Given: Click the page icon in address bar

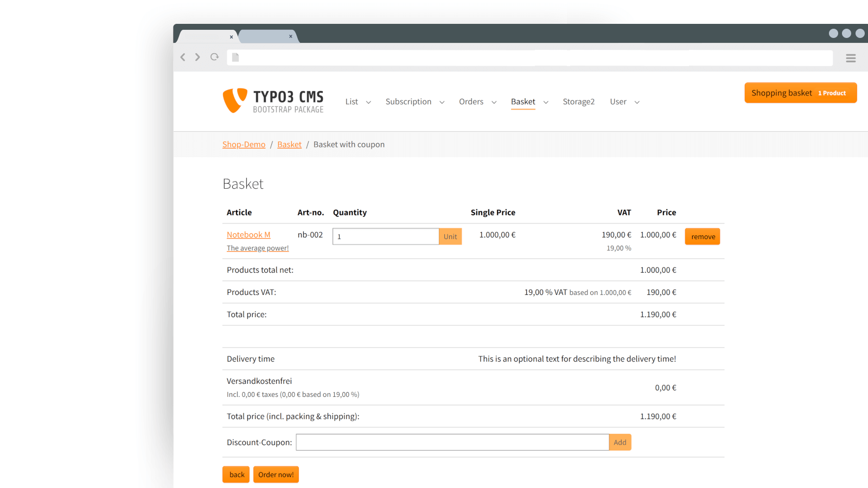Looking at the screenshot, I should coord(235,57).
